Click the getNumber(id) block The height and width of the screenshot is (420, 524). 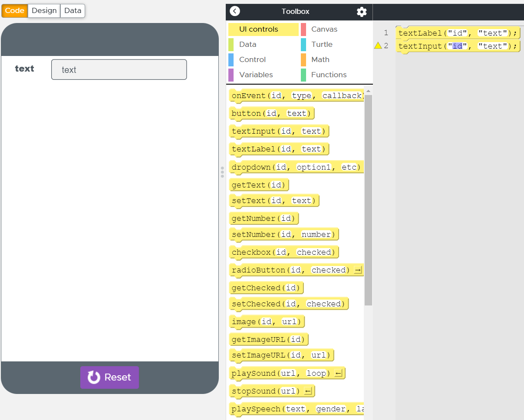264,219
